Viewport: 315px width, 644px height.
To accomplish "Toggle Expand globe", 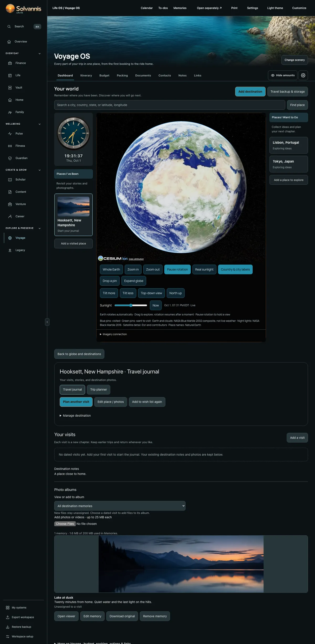I will (134, 281).
